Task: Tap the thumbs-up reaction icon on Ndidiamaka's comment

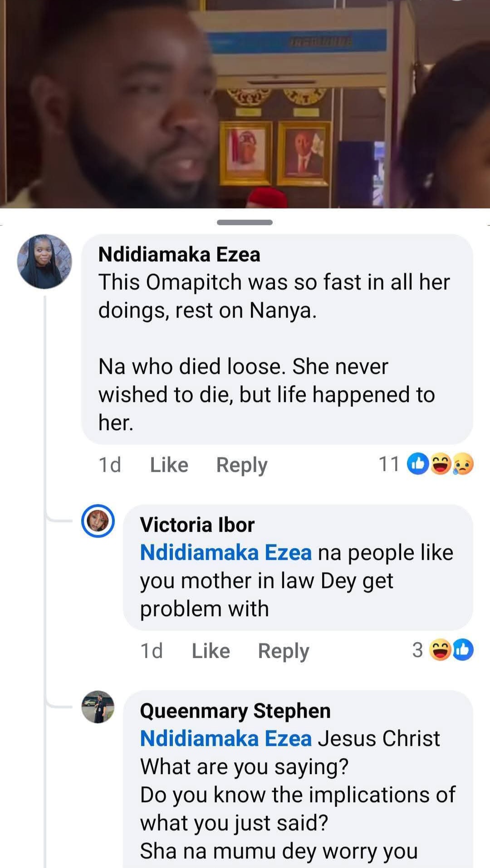Action: click(x=418, y=464)
